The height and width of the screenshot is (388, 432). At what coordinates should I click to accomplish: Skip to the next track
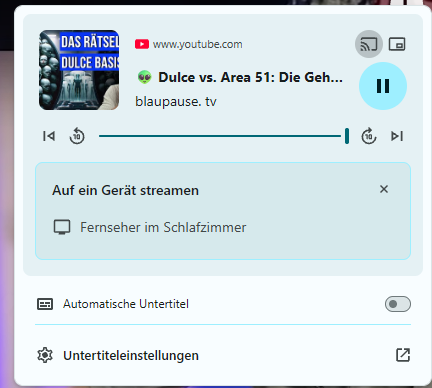click(x=397, y=136)
